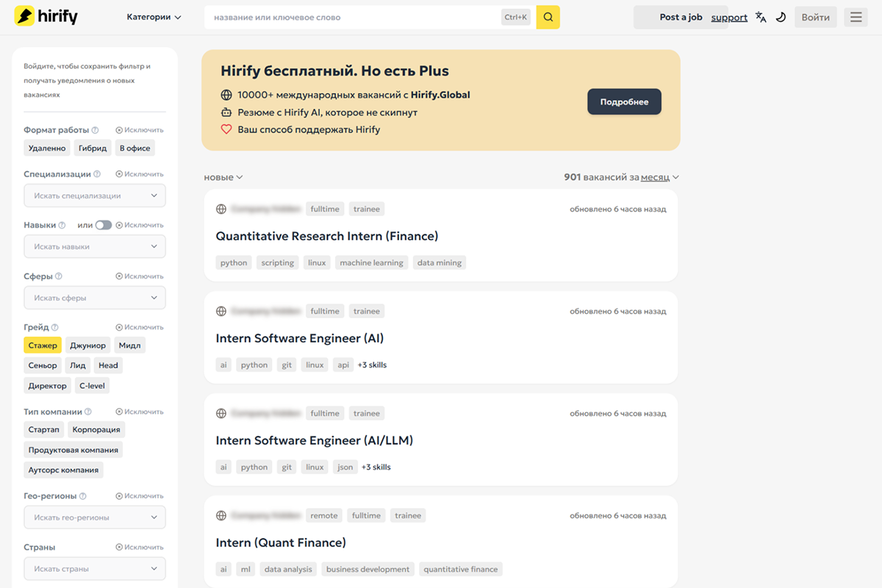
Task: Select the Продуктовая компания filter
Action: (73, 450)
